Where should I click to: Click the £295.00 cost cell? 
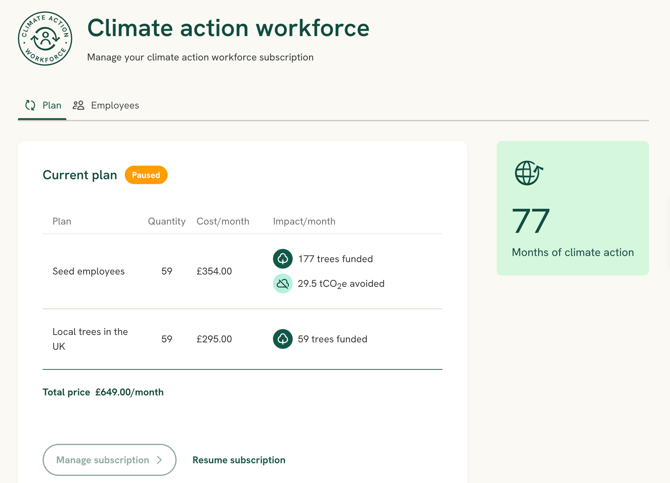[x=214, y=339]
